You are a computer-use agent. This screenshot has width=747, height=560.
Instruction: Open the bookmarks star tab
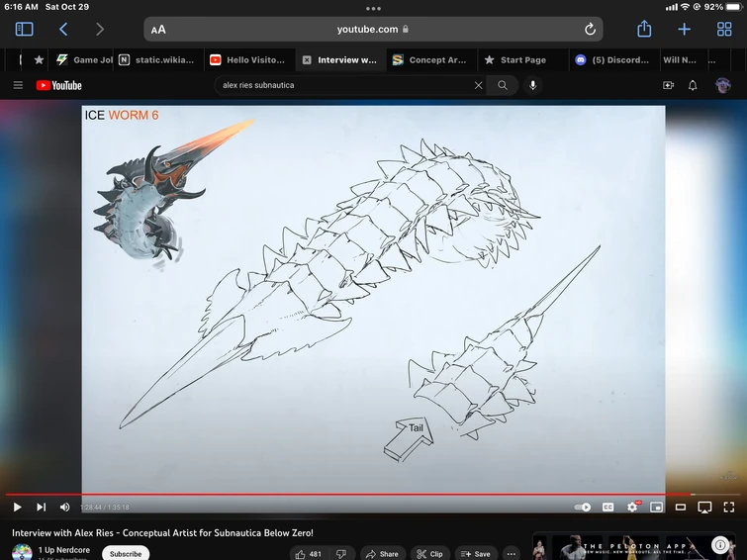pyautogui.click(x=39, y=59)
